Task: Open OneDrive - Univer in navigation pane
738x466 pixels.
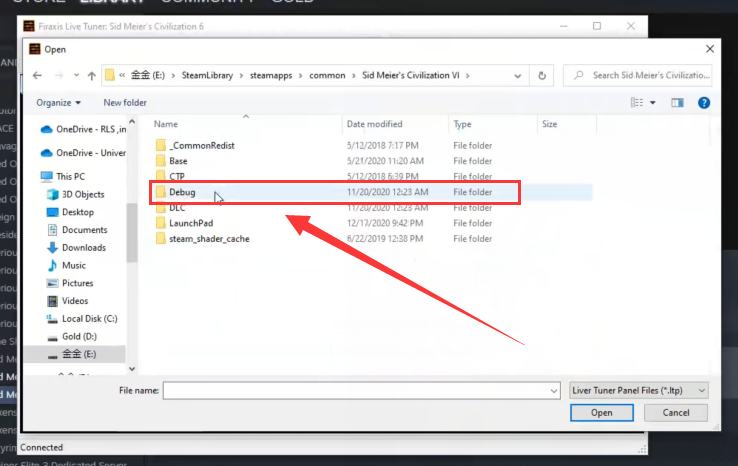Action: pyautogui.click(x=83, y=153)
